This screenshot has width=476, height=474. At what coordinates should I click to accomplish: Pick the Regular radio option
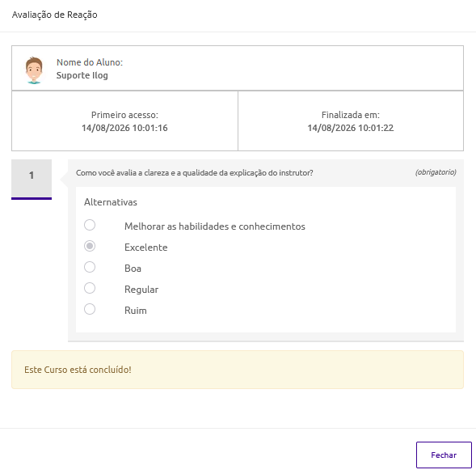[x=90, y=288]
